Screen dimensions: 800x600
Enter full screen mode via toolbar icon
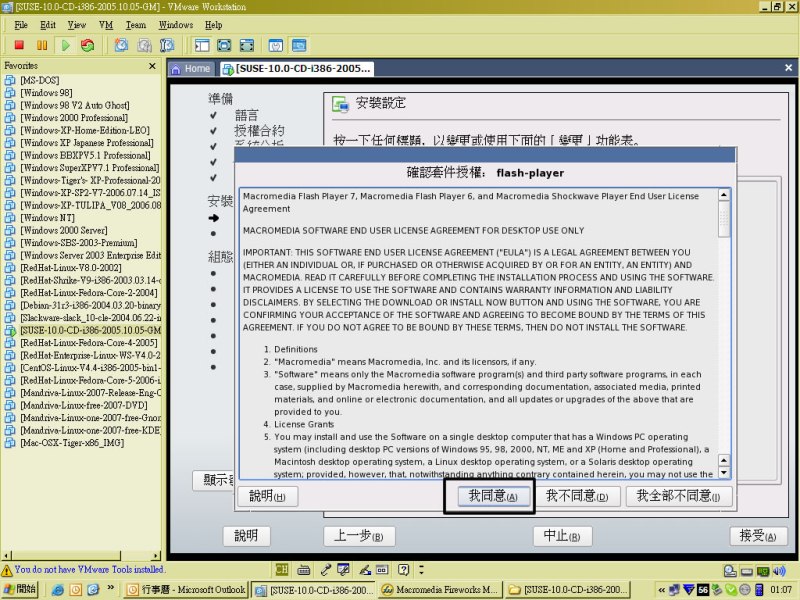point(247,45)
